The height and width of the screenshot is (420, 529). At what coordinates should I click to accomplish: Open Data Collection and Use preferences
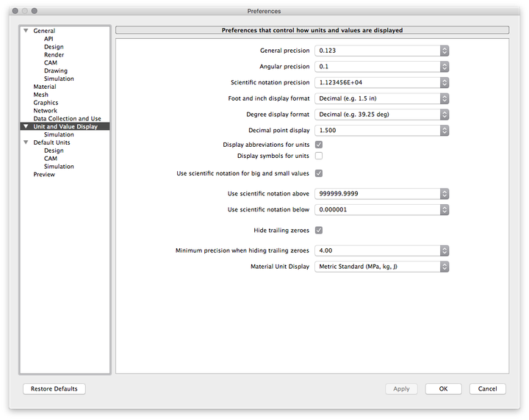coord(67,119)
